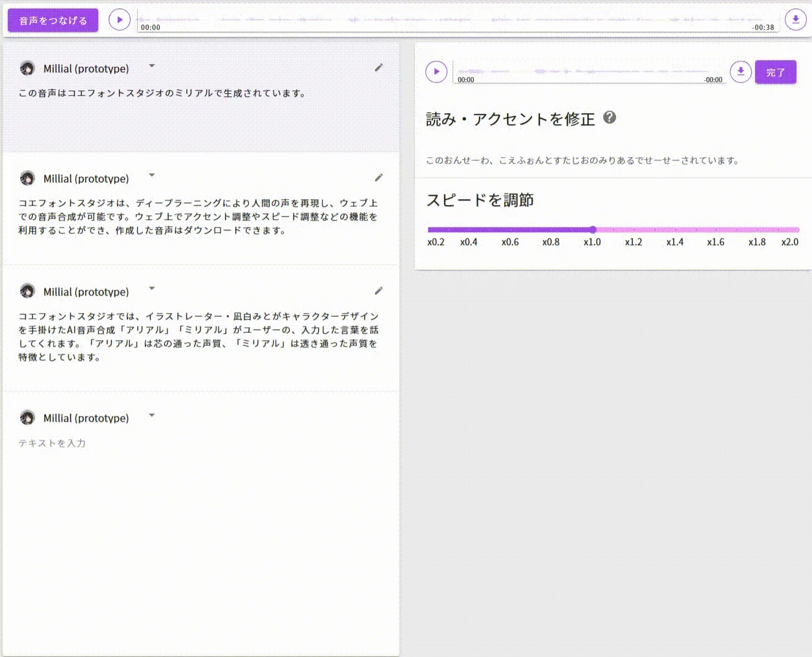Click the '-00:00' remaining time in the edit panel player
The image size is (812, 657).
(x=714, y=80)
